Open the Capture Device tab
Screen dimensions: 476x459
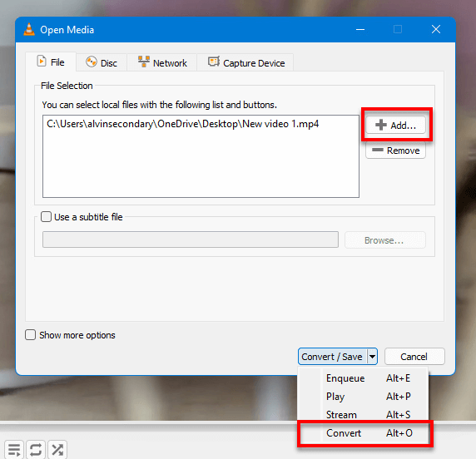(x=245, y=63)
